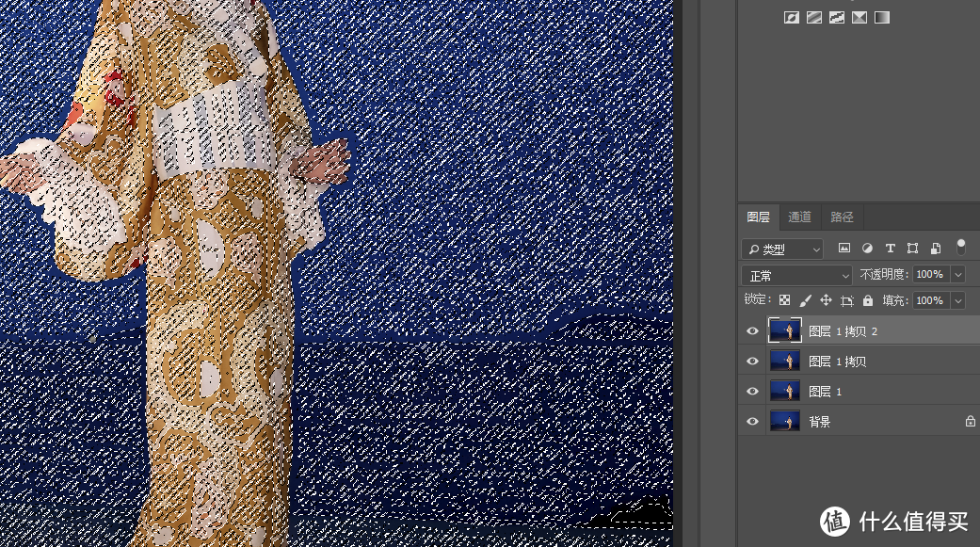Select thumbnail of 图层 1 拷贝
The width and height of the screenshot is (980, 547).
tap(785, 361)
